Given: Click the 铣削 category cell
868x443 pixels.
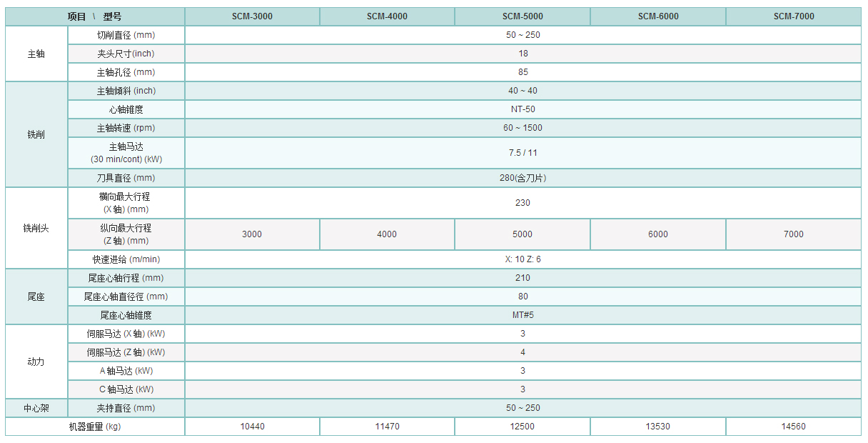Looking at the screenshot, I should coord(36,134).
